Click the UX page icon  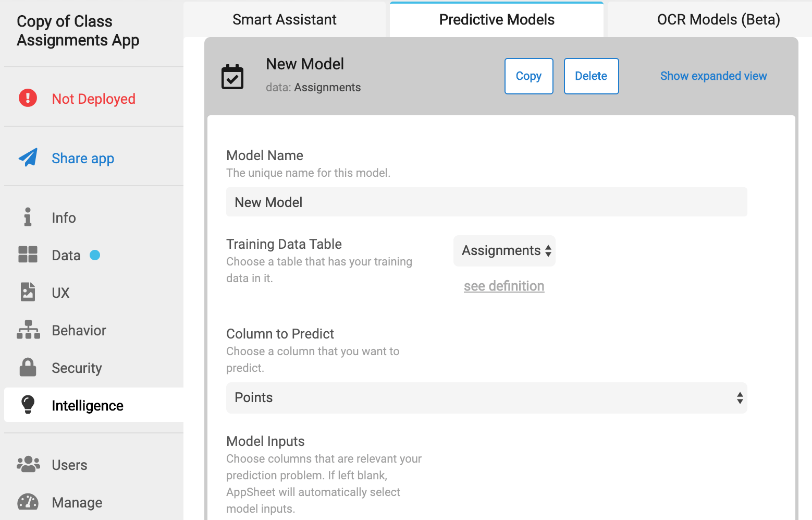(28, 292)
